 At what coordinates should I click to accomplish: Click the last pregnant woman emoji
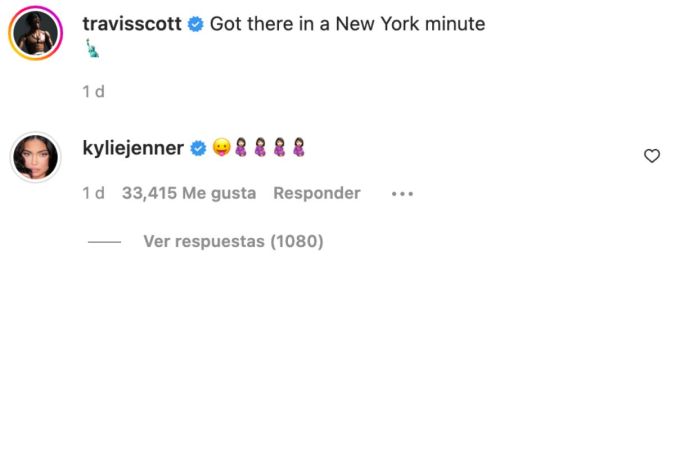click(298, 149)
